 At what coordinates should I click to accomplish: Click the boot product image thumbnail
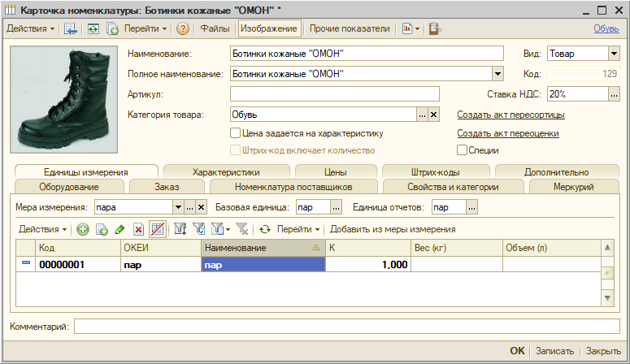coord(64,99)
